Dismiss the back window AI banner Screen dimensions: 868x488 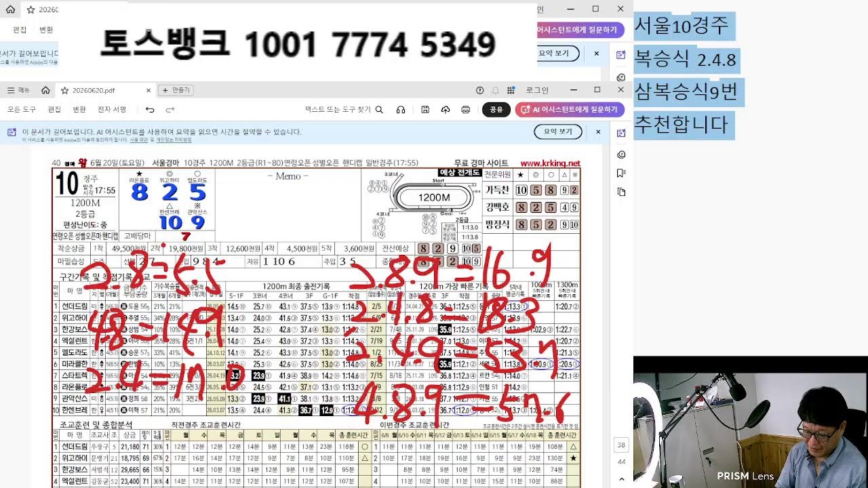(597, 54)
